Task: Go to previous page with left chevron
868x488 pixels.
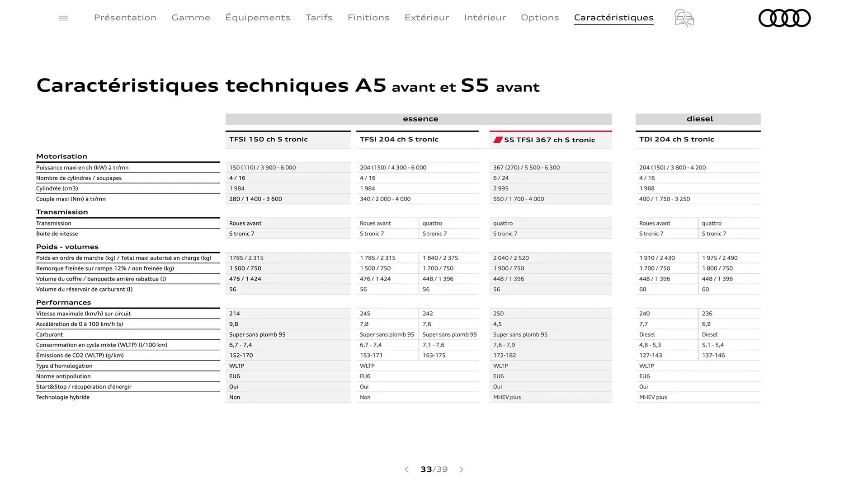Action: 406,469
